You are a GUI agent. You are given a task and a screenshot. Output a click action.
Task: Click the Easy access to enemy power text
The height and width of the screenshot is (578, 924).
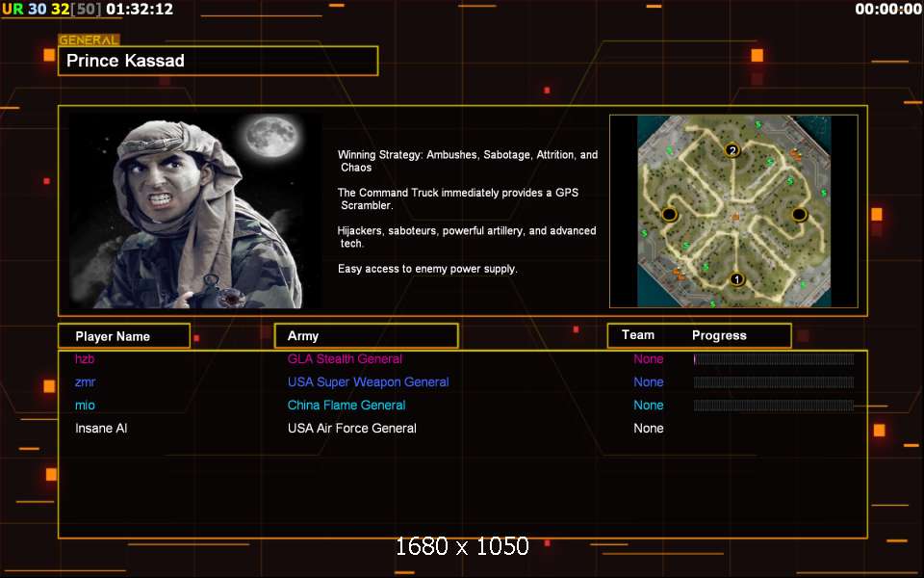pos(427,269)
